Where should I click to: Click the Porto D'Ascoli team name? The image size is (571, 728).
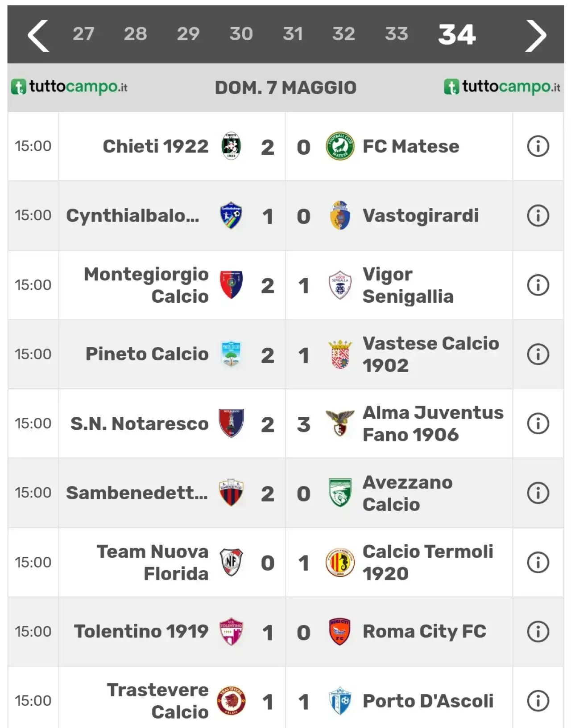428,701
